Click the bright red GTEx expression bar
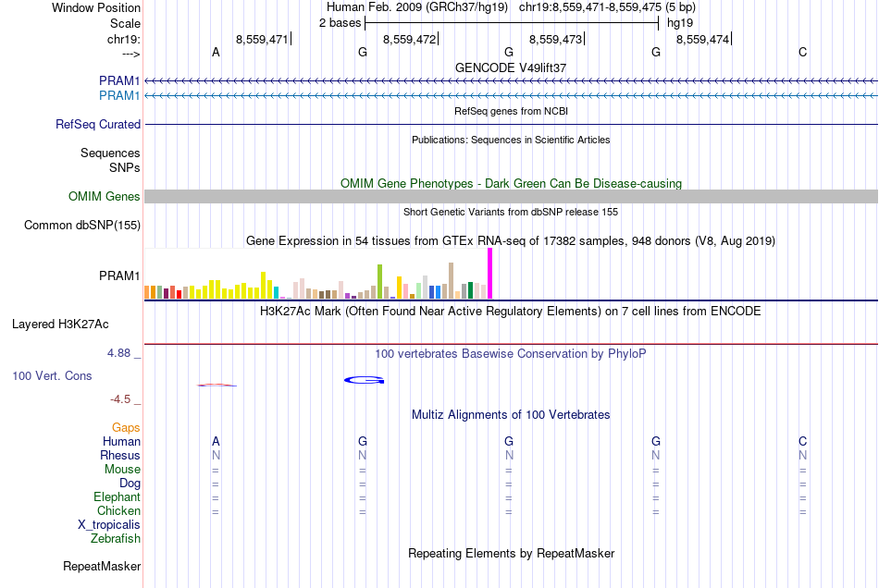The height and width of the screenshot is (588, 879). [x=179, y=295]
